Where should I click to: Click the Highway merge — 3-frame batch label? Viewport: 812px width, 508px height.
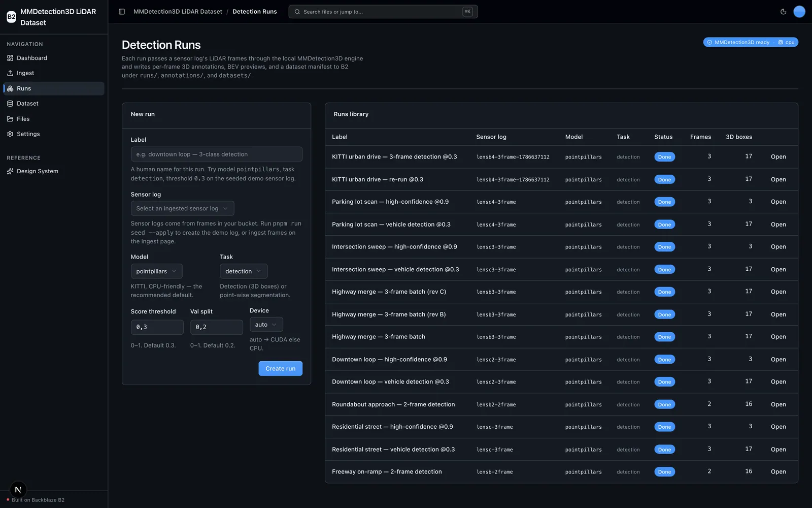coord(379,337)
